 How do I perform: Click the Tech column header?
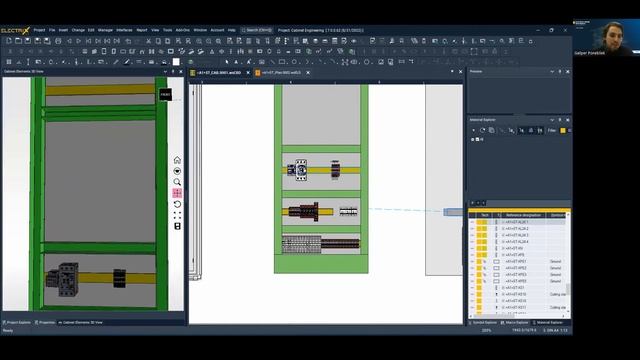[484, 215]
